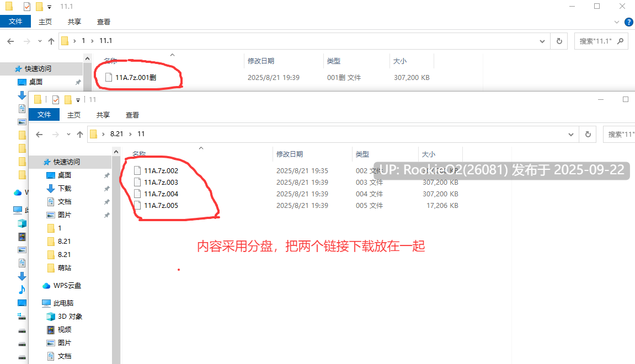Select file 11A.7z.004
This screenshot has height=364, width=635.
tap(161, 194)
